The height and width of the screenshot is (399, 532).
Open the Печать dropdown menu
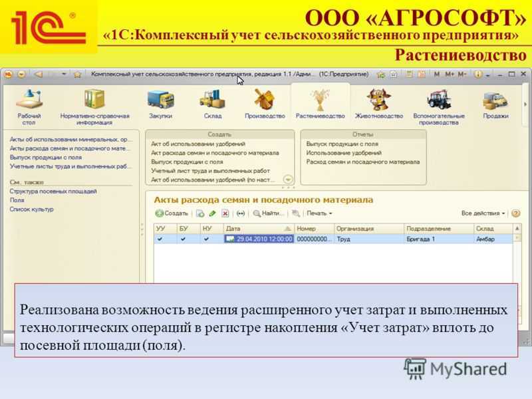pyautogui.click(x=319, y=213)
